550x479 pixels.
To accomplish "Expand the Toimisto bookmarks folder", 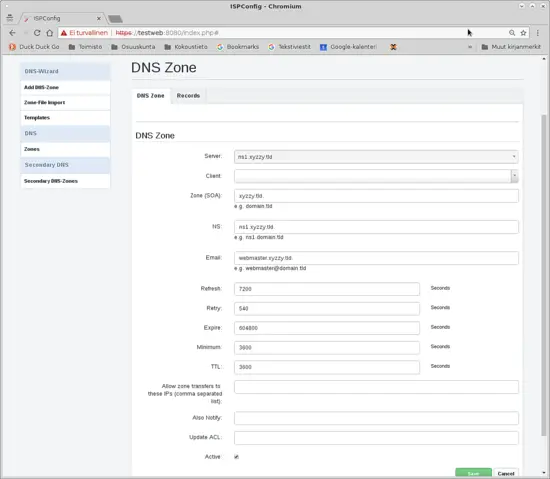I will point(85,47).
